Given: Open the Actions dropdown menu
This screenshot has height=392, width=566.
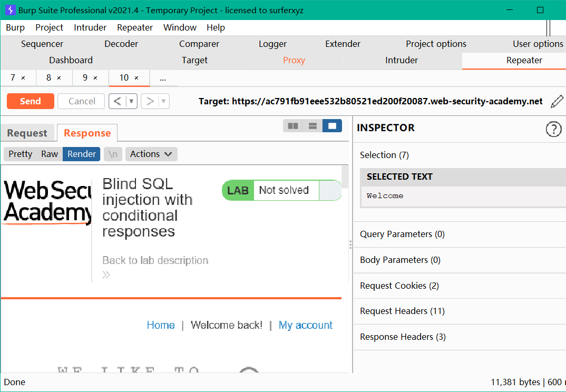Looking at the screenshot, I should point(151,154).
